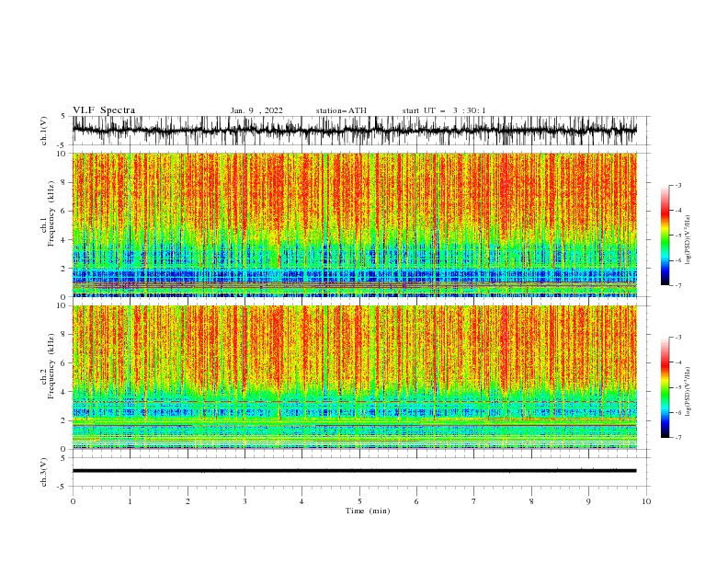Click the 'Time (min)' axis label
Image resolution: width=728 pixels, height=563 pixels.
(x=368, y=511)
